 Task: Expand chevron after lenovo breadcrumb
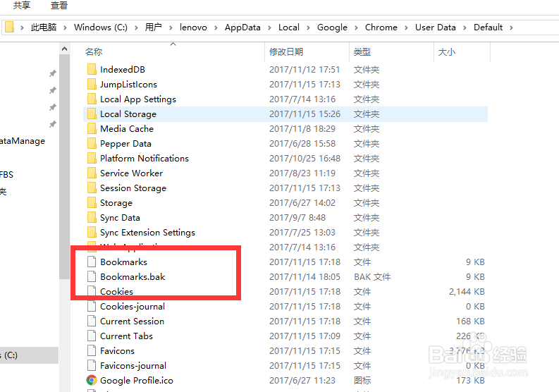(216, 27)
